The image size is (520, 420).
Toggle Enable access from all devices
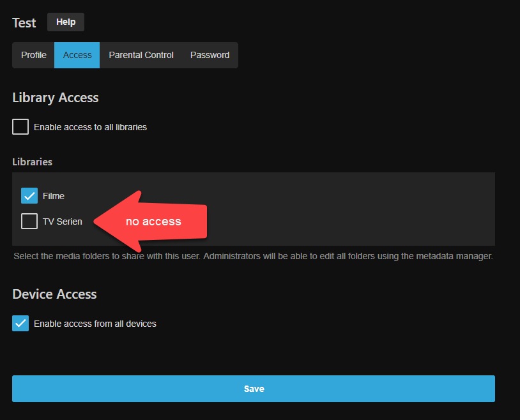tap(20, 323)
